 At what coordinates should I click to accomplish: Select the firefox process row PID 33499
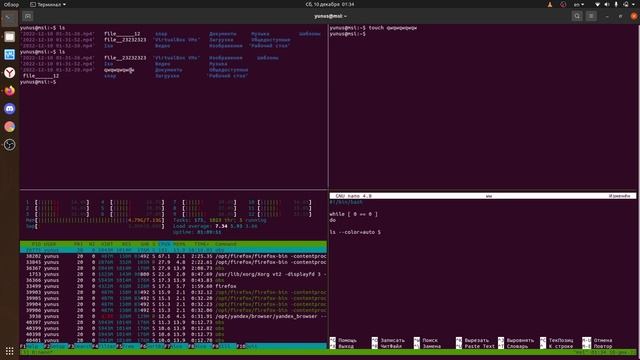[173, 286]
